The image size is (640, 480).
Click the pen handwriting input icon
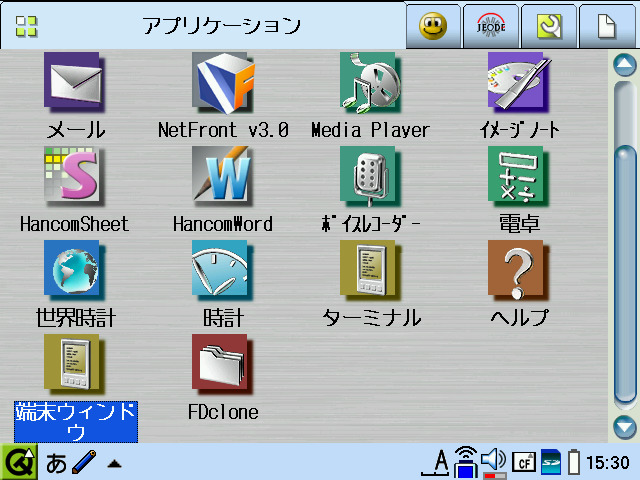click(84, 462)
